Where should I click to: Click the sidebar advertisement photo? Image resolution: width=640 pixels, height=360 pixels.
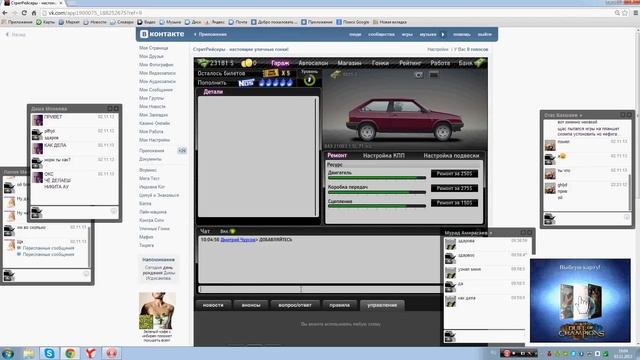[x=157, y=311]
